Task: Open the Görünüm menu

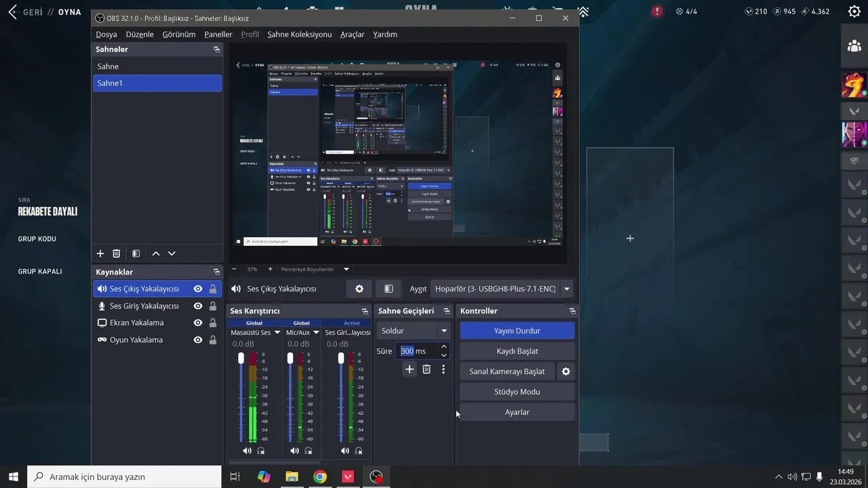Action: [x=179, y=35]
